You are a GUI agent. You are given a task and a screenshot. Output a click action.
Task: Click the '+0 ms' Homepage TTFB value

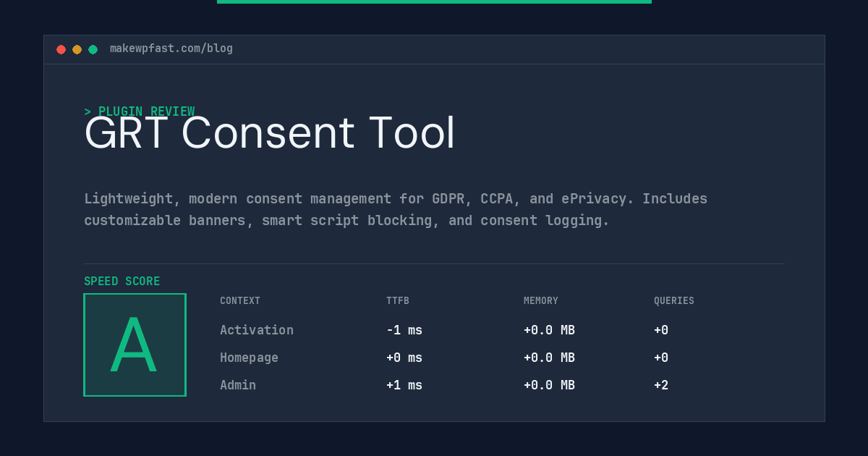(x=404, y=358)
